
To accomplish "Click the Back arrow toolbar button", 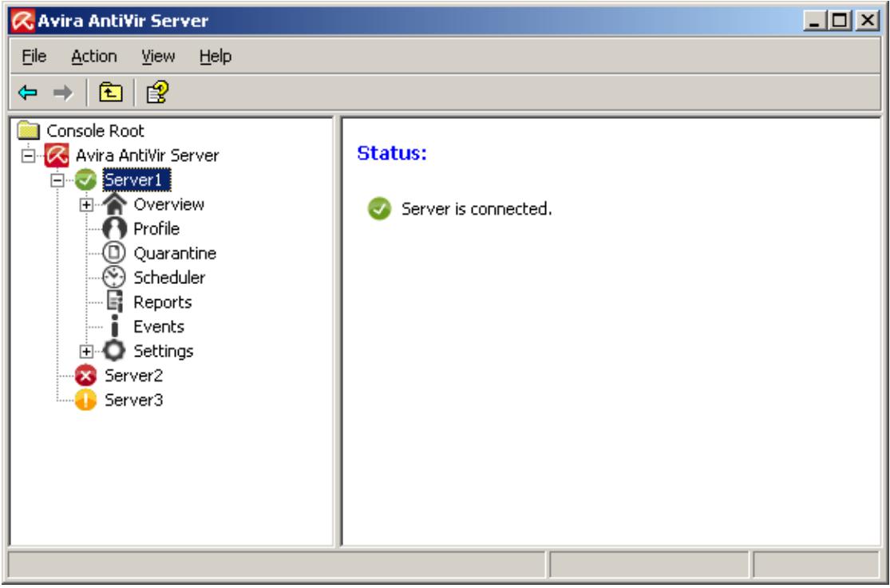I will click(x=28, y=92).
